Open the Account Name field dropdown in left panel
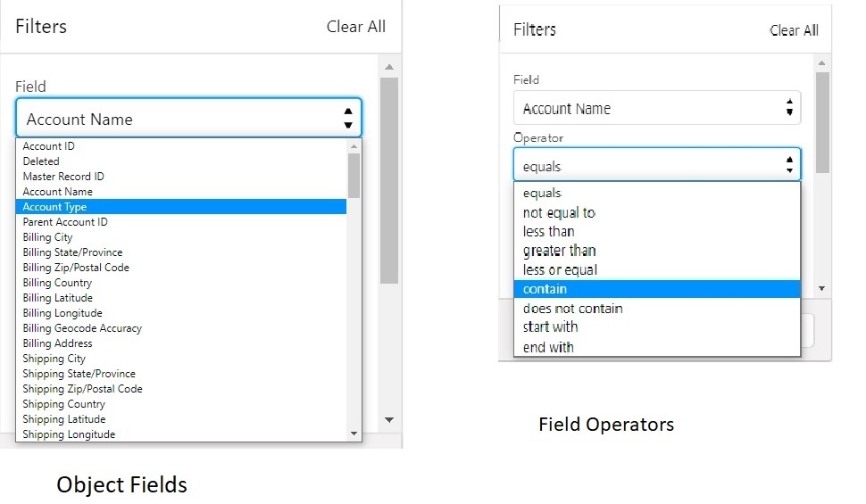 (188, 118)
